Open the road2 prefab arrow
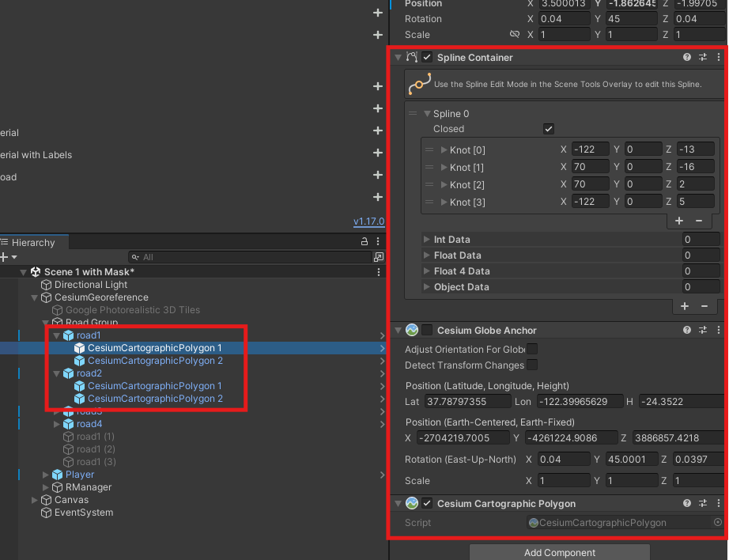Image resolution: width=729 pixels, height=560 pixels. [382, 373]
